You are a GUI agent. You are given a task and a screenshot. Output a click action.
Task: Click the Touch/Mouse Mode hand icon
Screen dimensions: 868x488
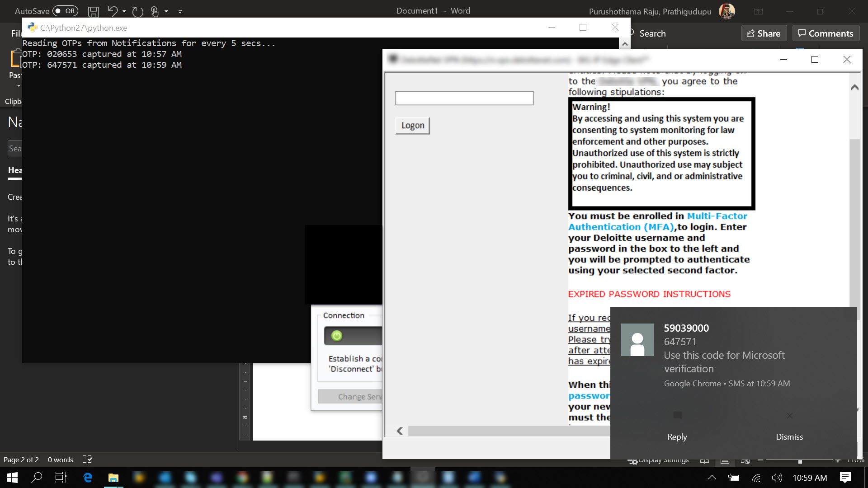(155, 11)
